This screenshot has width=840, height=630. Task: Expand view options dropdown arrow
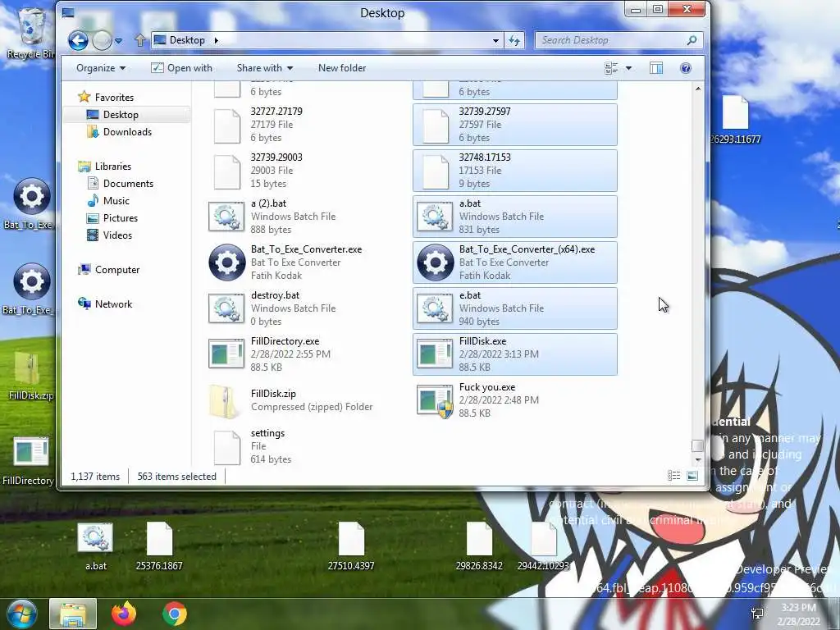point(628,68)
